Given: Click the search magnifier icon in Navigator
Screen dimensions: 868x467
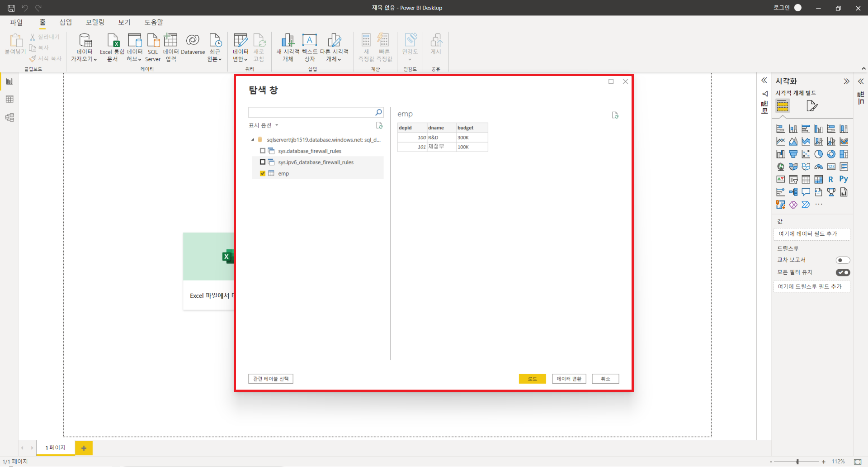Looking at the screenshot, I should click(379, 112).
